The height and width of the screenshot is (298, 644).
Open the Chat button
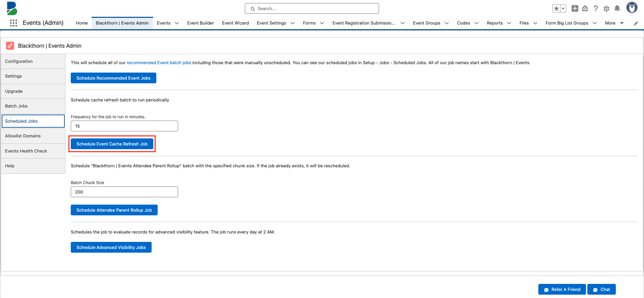click(x=601, y=289)
